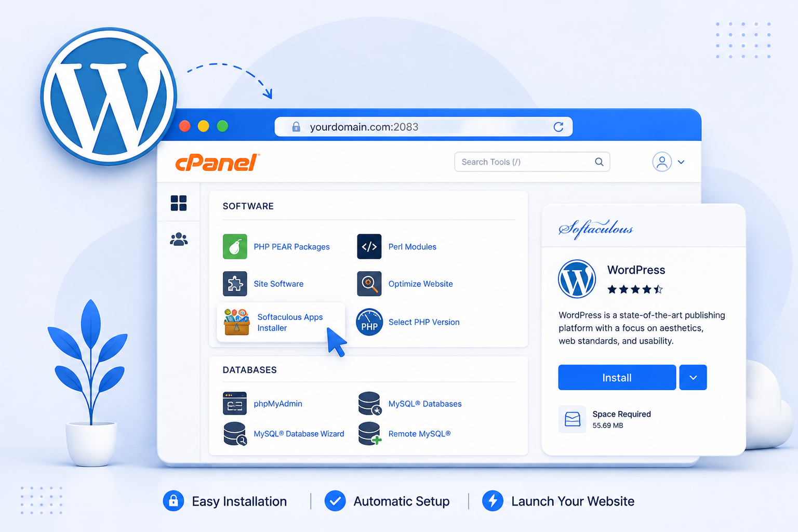Open the User Manager people icon in sidebar

click(x=179, y=240)
